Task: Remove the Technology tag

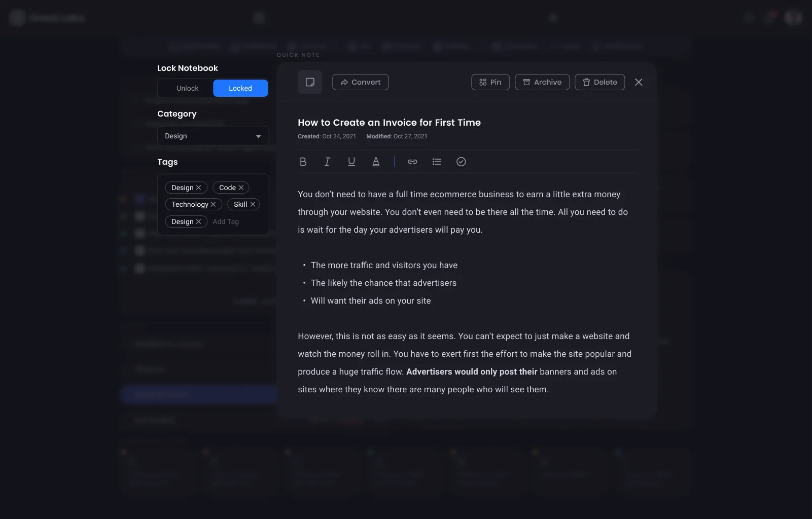Action: (214, 204)
